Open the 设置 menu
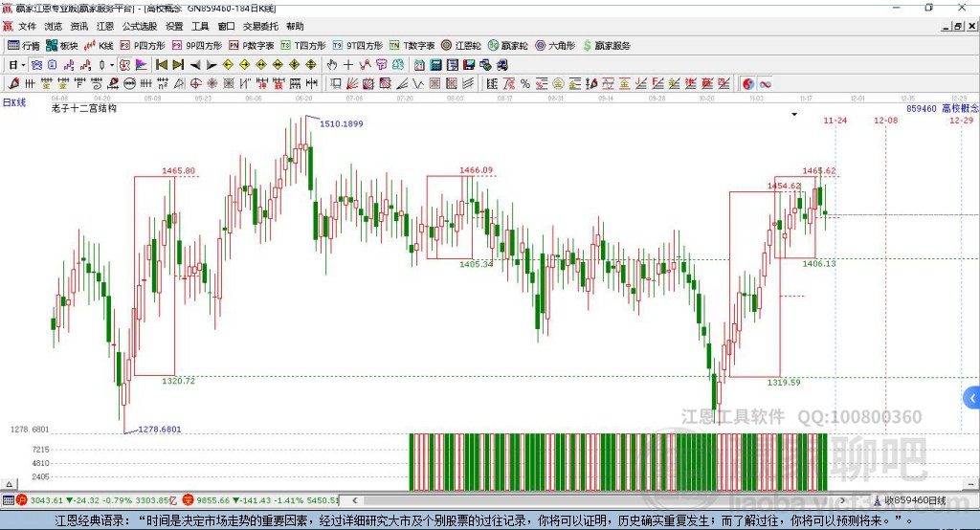980x530 pixels. coord(174,26)
